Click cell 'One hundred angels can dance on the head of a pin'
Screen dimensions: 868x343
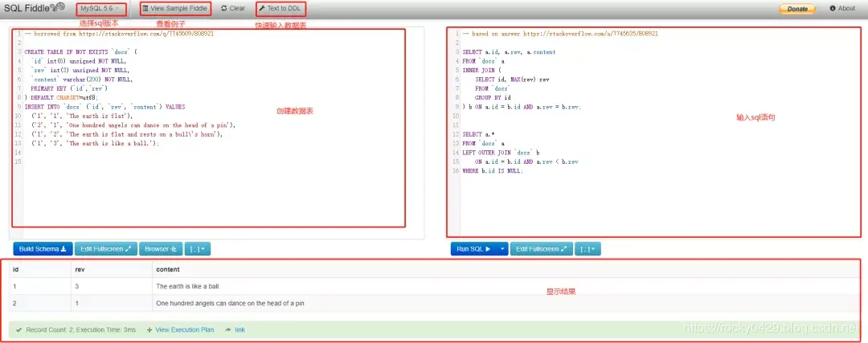[x=230, y=303]
